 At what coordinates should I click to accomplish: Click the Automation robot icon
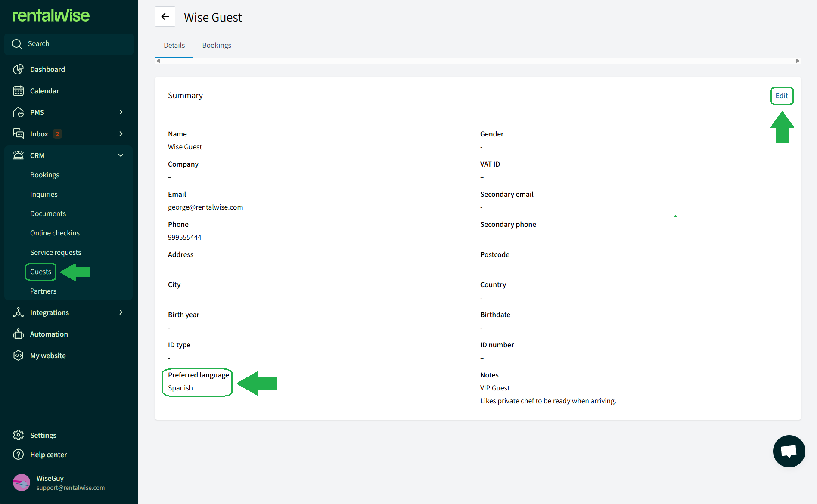point(18,334)
